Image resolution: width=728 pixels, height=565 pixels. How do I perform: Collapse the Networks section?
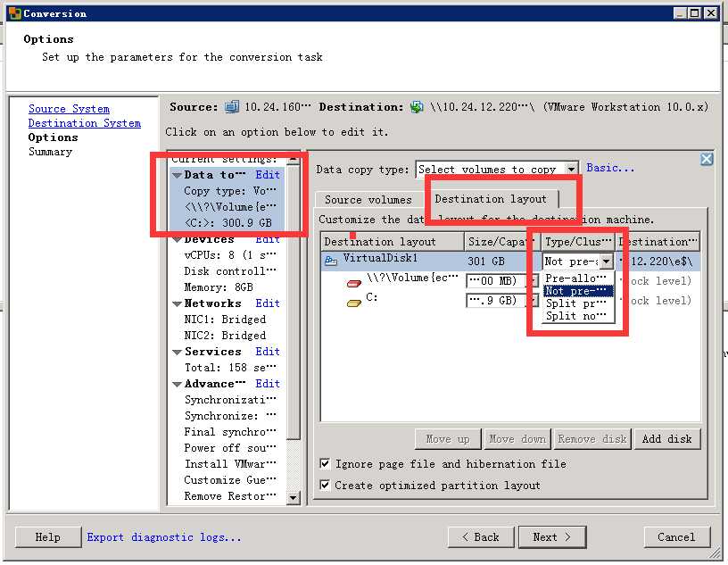177,303
